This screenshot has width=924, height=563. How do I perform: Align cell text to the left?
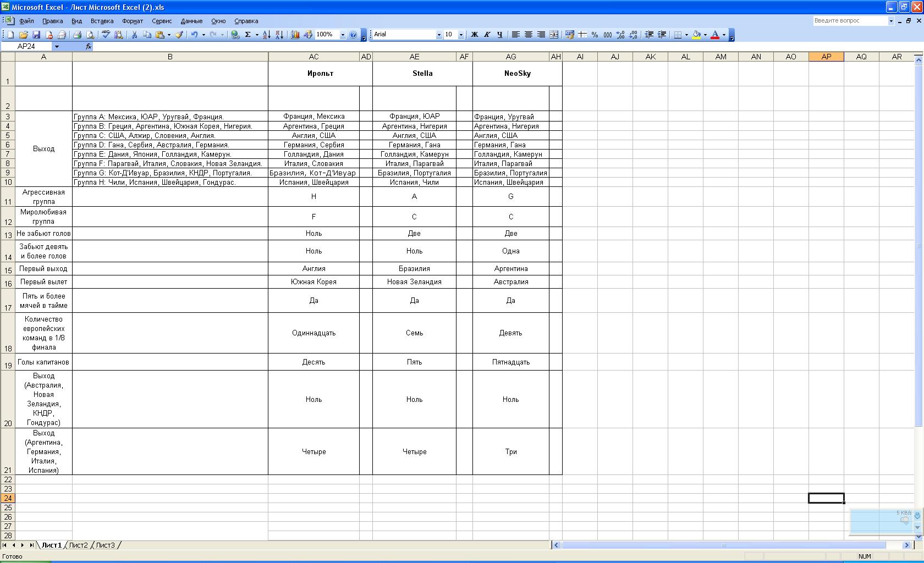[x=515, y=35]
